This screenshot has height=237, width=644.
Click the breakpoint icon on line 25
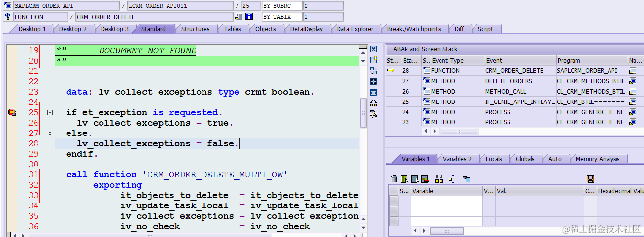pyautogui.click(x=12, y=112)
